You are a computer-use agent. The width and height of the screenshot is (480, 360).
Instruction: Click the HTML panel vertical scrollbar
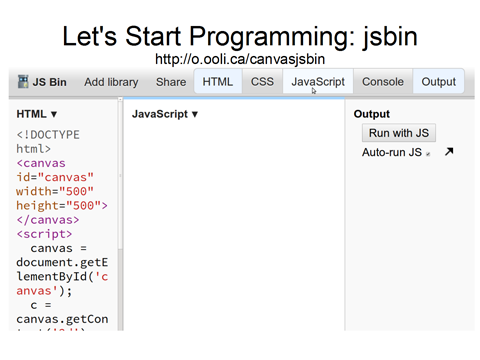120,213
